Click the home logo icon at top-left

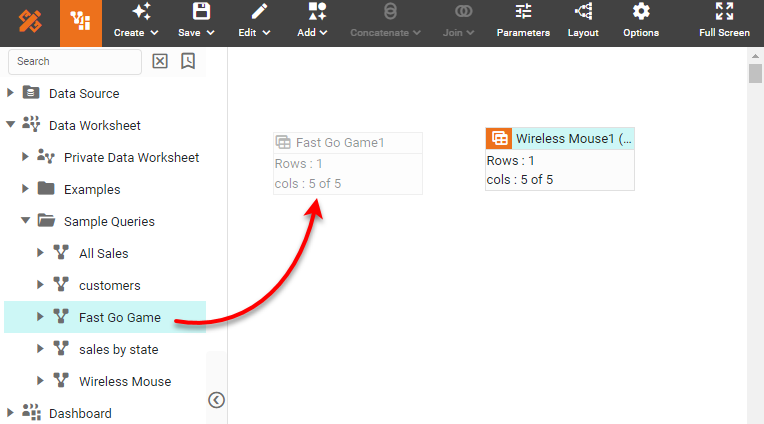(x=30, y=23)
